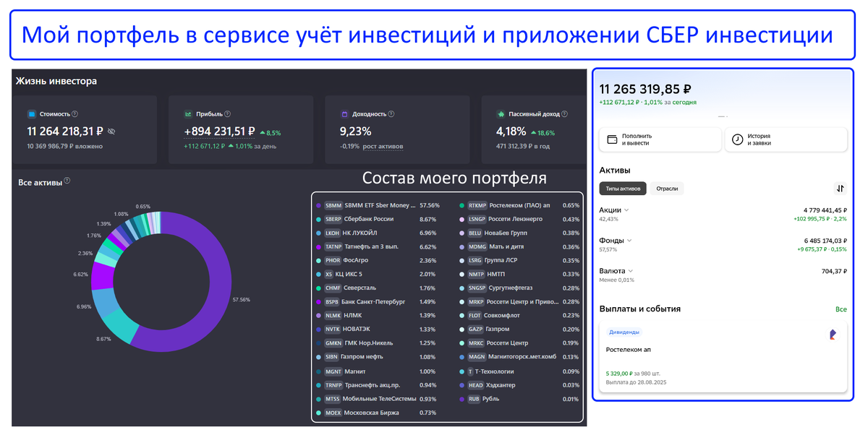Select the Хэдхантер row
The width and height of the screenshot is (868, 448).
point(519,384)
